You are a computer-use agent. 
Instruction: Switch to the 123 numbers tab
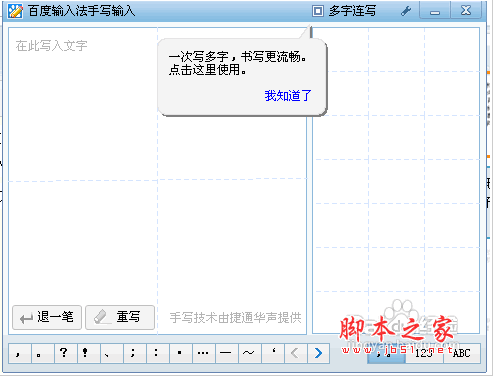tap(424, 353)
